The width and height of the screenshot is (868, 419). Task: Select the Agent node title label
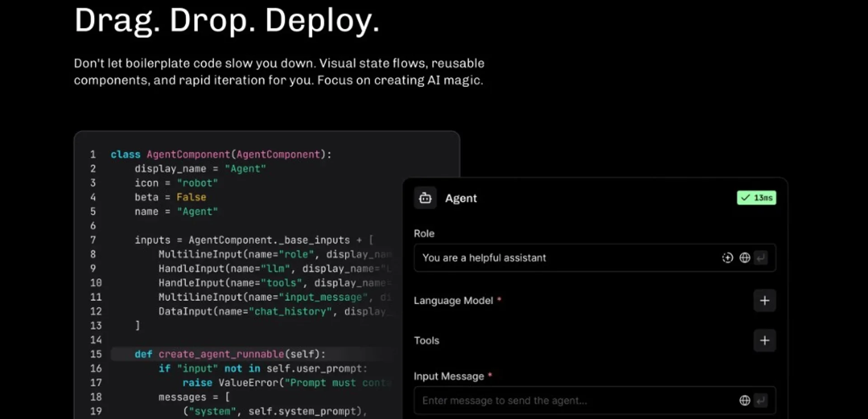click(x=461, y=198)
